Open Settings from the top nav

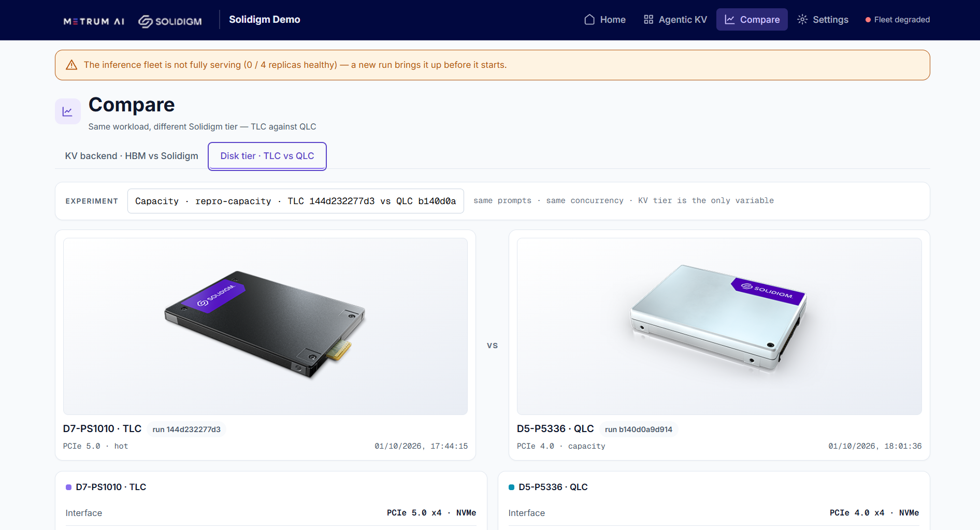(x=823, y=20)
